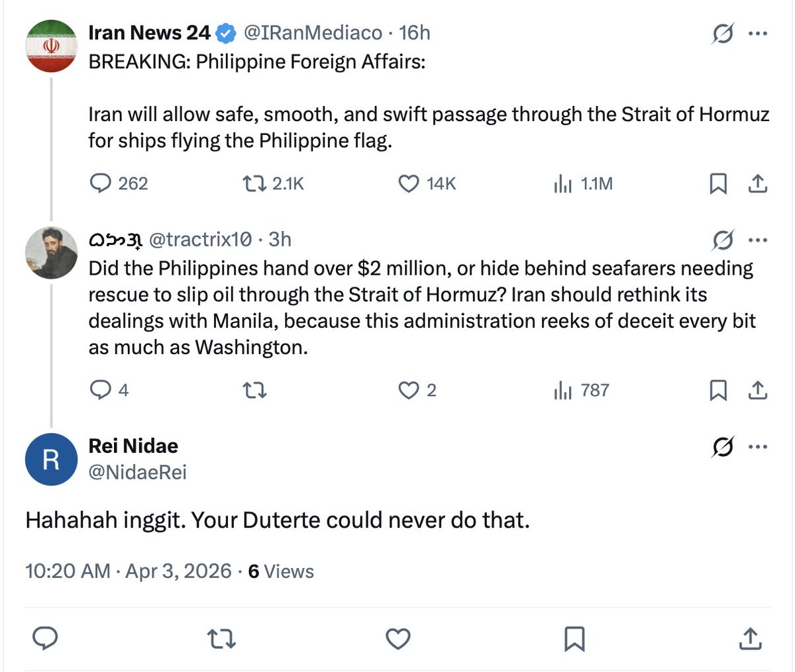Open more options on @tractrix10 reply
The image size is (795, 672).
click(x=757, y=240)
